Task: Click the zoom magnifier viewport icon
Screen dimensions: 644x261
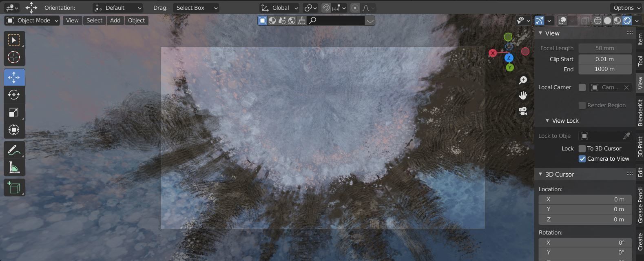Action: pyautogui.click(x=523, y=80)
